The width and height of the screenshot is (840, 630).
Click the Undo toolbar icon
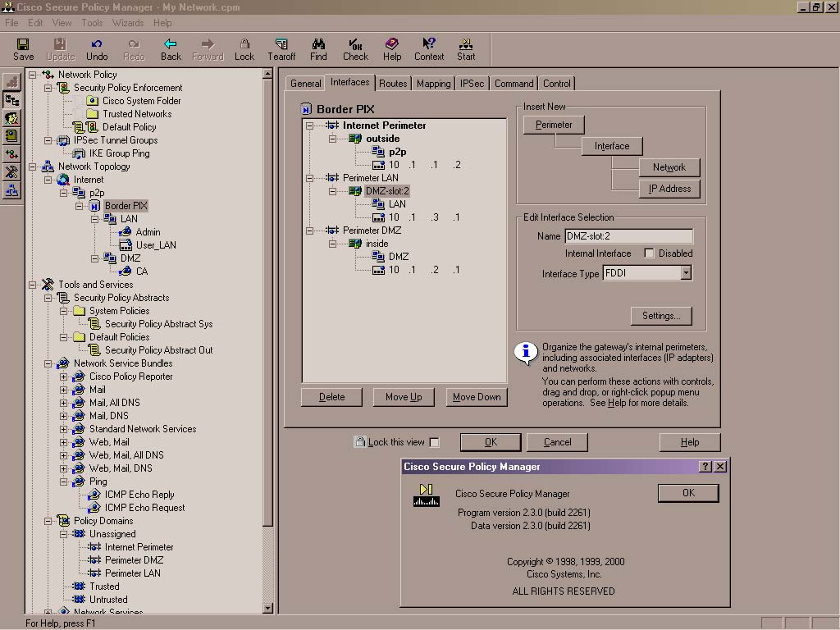pos(97,49)
